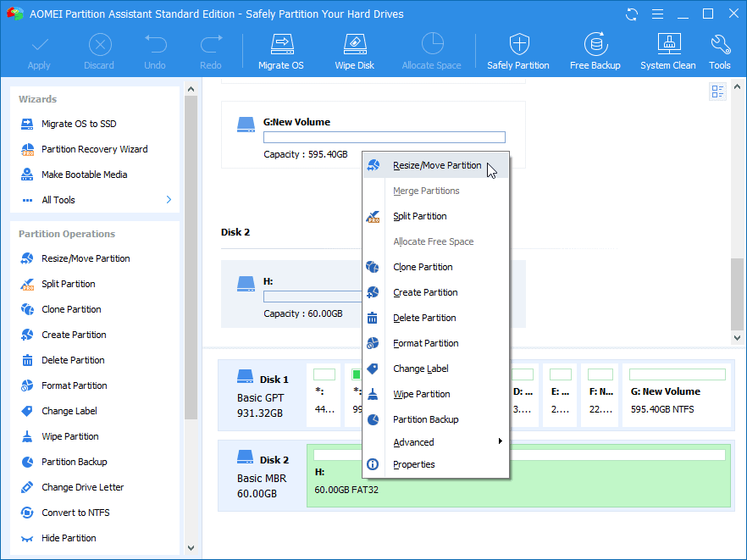The image size is (747, 560).
Task: Click the Redo arrow button
Action: pos(211,52)
